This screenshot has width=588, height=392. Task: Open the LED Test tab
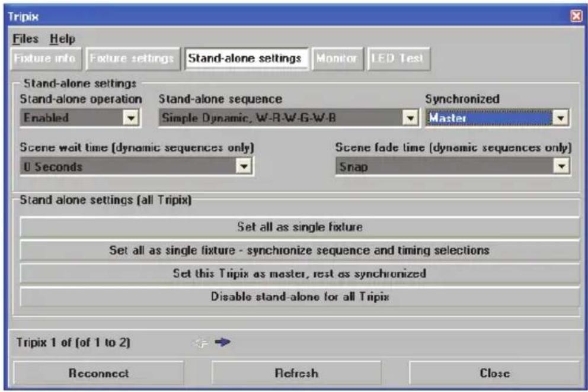click(x=398, y=59)
